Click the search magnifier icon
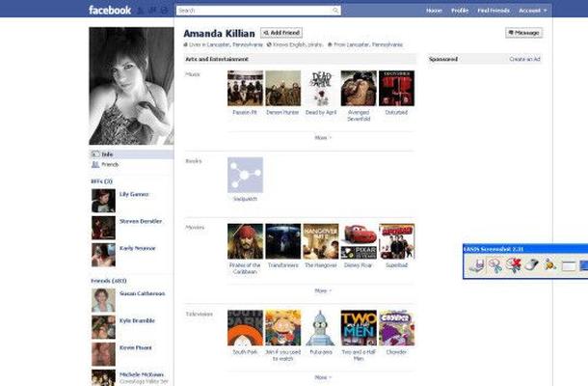The image size is (588, 386). click(335, 11)
